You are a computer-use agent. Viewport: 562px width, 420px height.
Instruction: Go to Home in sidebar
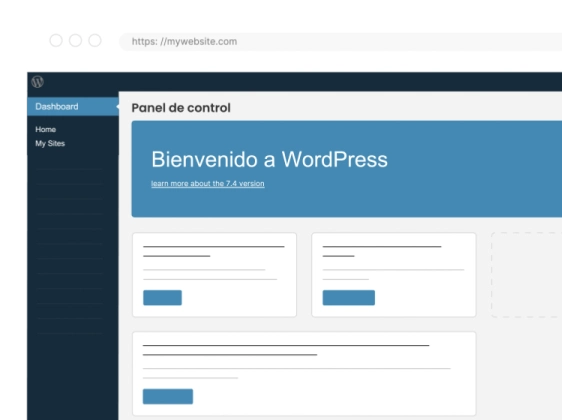tap(46, 129)
